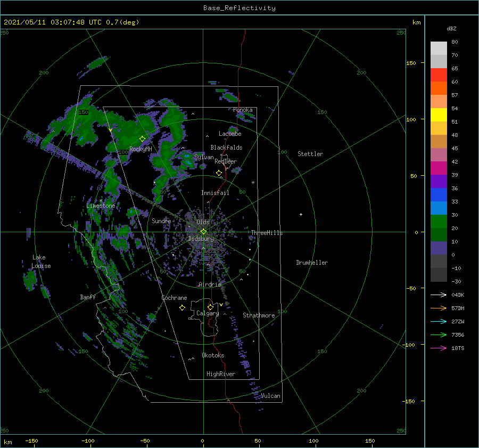The image size is (479, 448).
Task: Pick the red 60–65 dBZ legend swatch
Action: tap(439, 75)
